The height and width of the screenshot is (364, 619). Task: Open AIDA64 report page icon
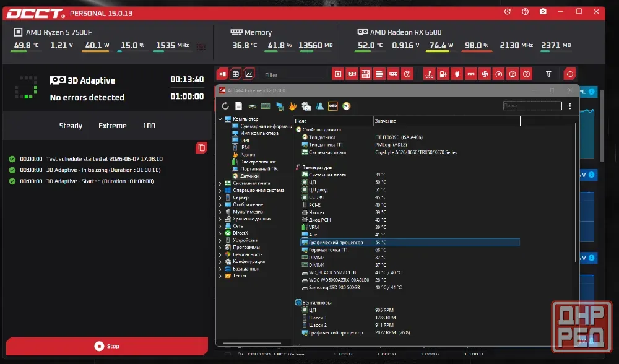[x=238, y=106]
